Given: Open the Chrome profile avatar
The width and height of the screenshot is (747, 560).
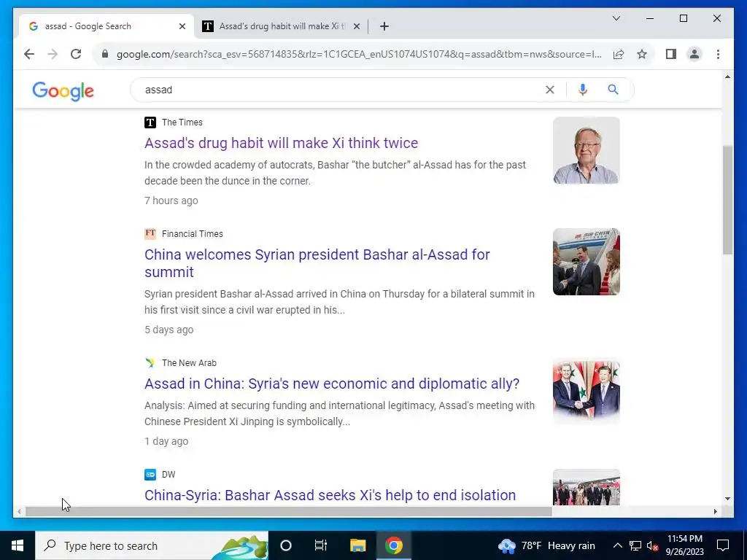Looking at the screenshot, I should tap(694, 54).
